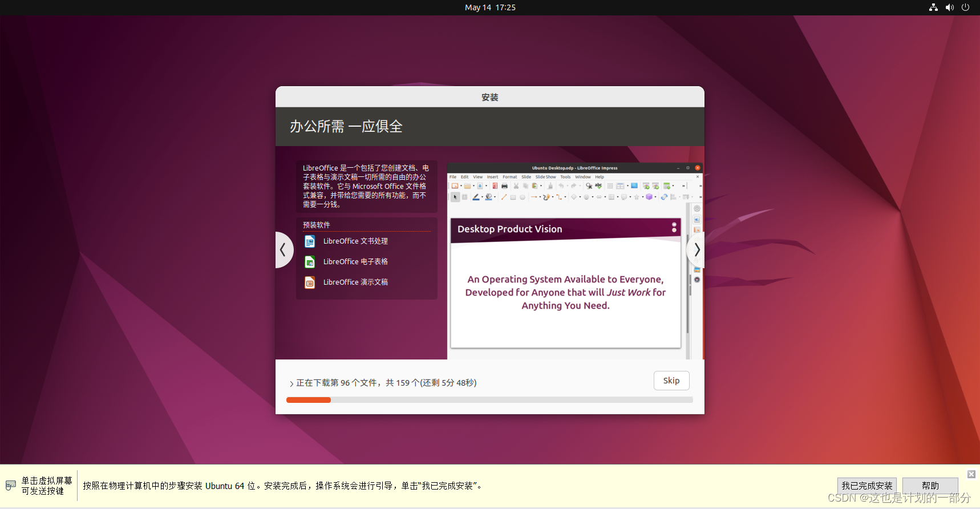Click the 帮助 button
The height and width of the screenshot is (509, 980).
point(930,486)
